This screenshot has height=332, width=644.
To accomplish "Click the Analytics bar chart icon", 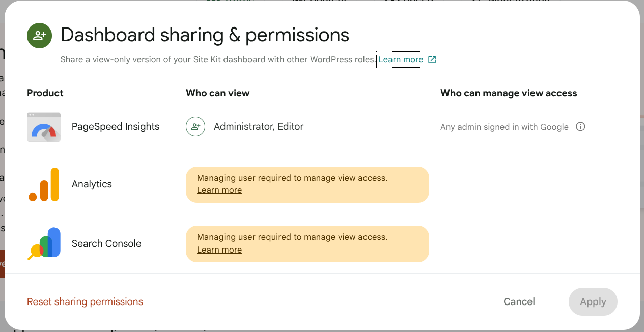I will pyautogui.click(x=44, y=184).
